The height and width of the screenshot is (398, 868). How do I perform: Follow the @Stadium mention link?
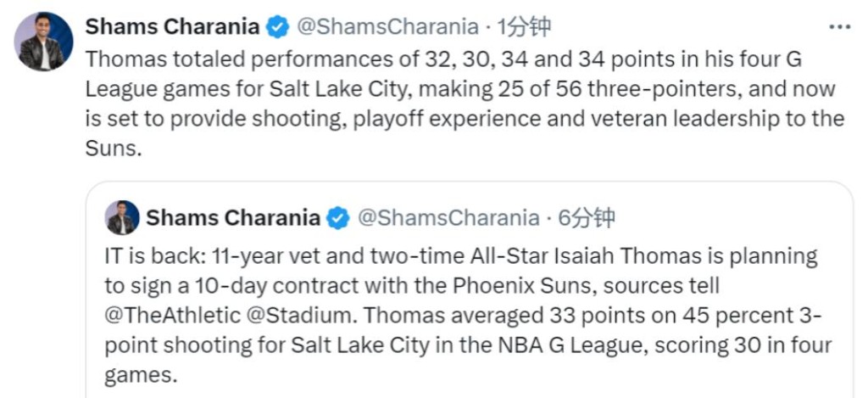(x=308, y=316)
